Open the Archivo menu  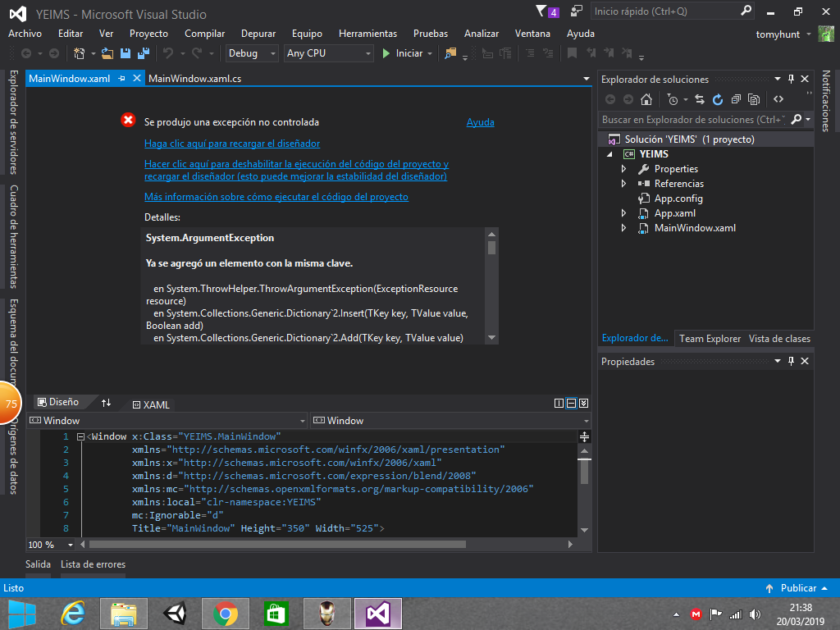point(25,33)
